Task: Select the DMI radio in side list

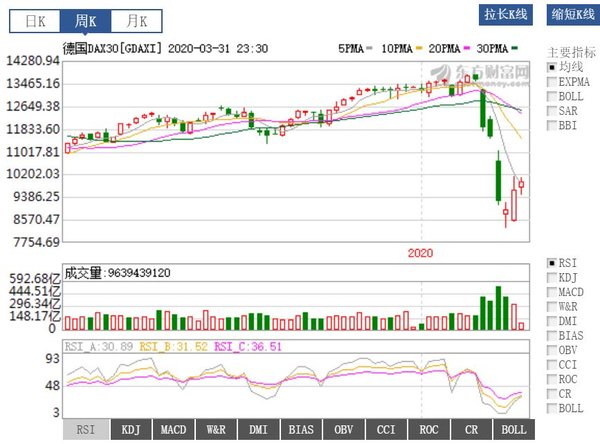Action: point(552,321)
